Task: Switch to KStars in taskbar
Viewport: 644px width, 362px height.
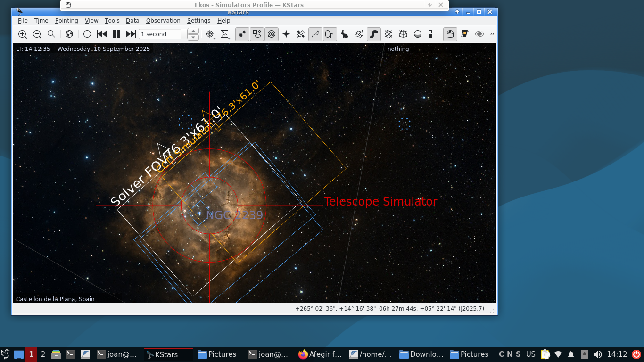Action: pyautogui.click(x=168, y=354)
